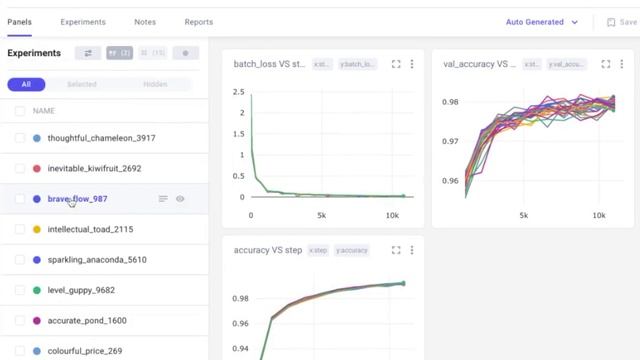Show only Selected experiments
640x360 pixels.
tap(82, 84)
